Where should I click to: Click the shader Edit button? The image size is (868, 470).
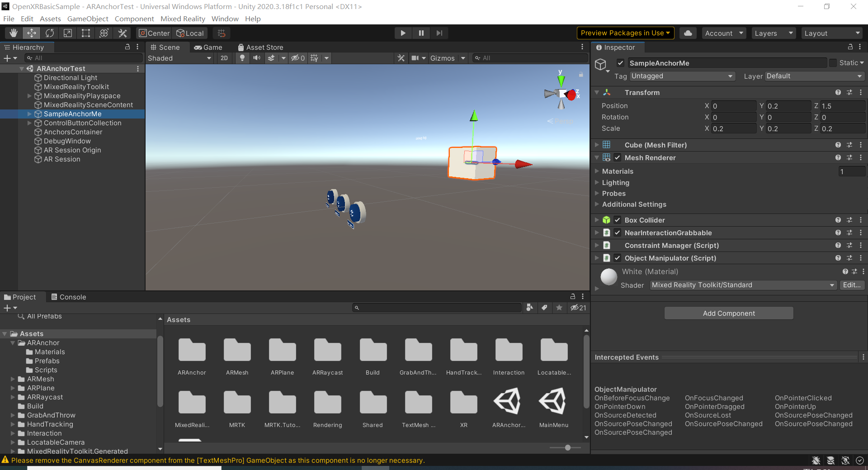click(852, 285)
